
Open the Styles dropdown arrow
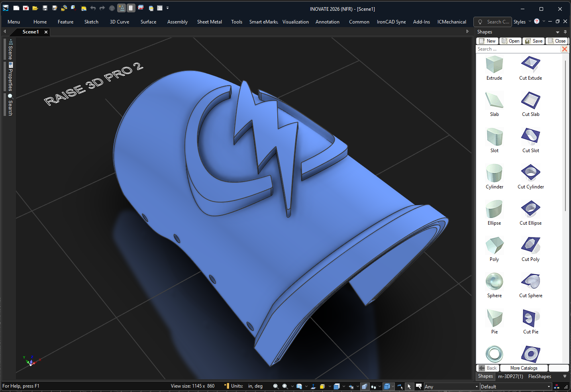[x=530, y=22]
